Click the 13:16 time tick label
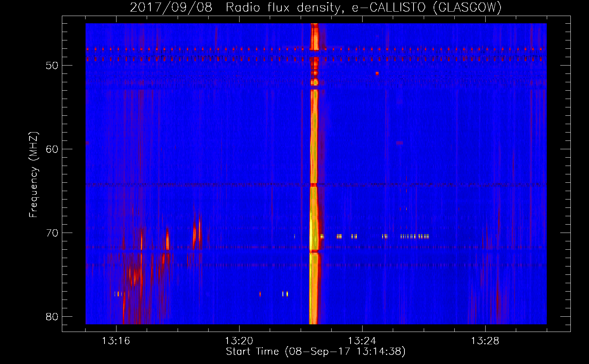This screenshot has width=589, height=364. point(116,341)
